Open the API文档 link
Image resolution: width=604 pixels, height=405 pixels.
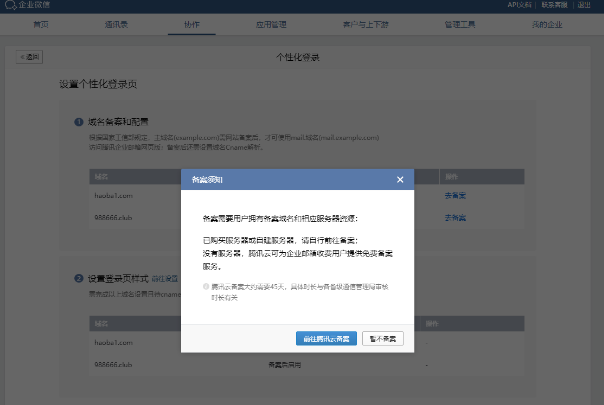519,5
